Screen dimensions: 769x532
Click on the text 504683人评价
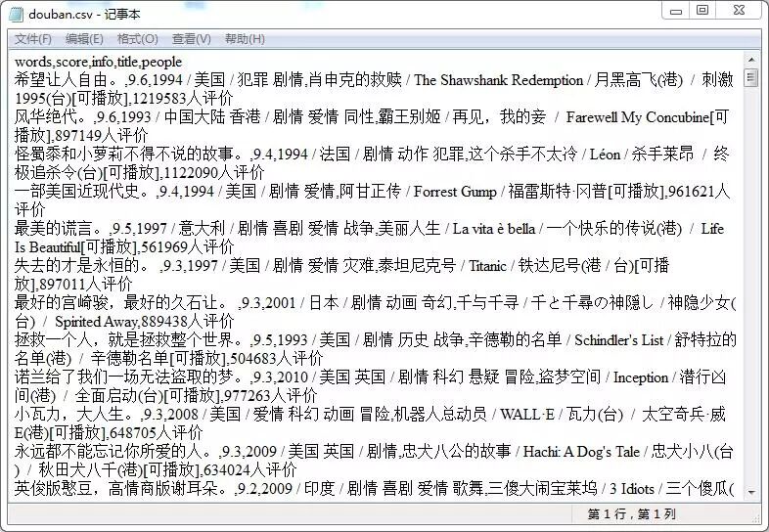pos(277,359)
